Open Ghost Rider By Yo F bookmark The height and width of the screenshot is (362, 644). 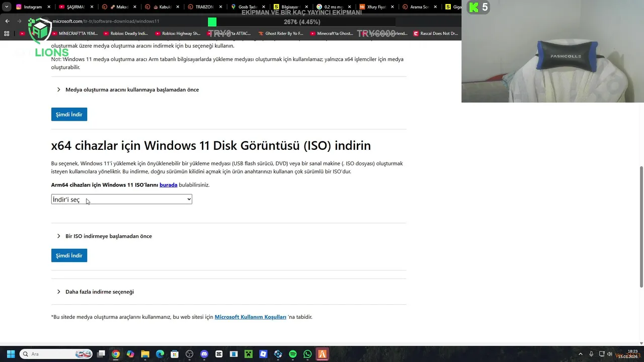point(280,34)
